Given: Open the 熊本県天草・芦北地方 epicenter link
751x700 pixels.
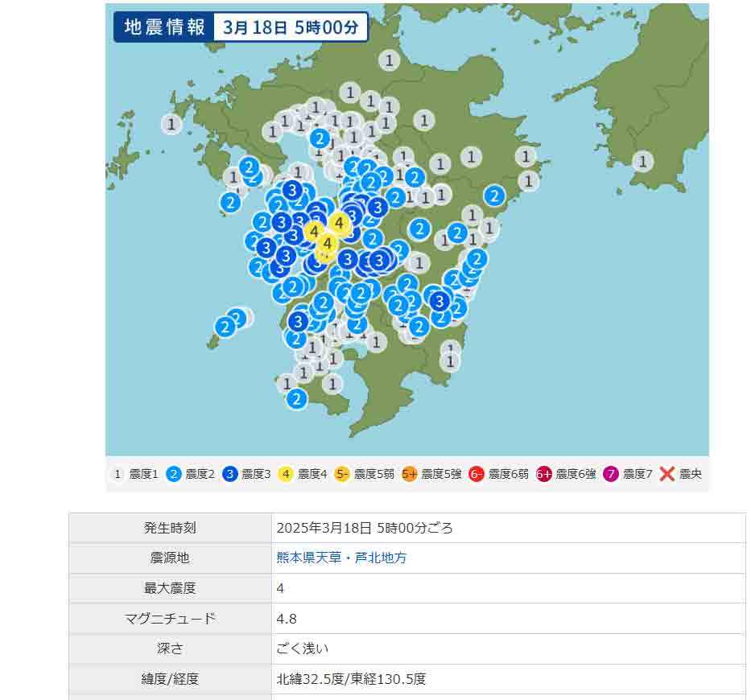Looking at the screenshot, I should click(341, 558).
